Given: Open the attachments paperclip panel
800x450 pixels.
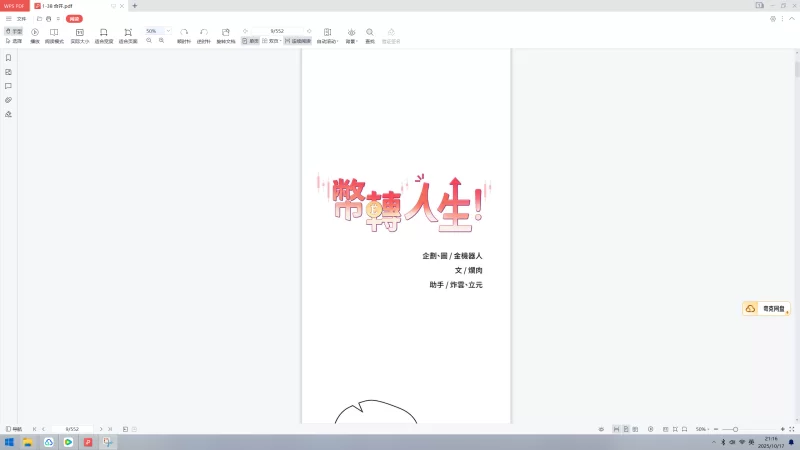Looking at the screenshot, I should tap(8, 100).
